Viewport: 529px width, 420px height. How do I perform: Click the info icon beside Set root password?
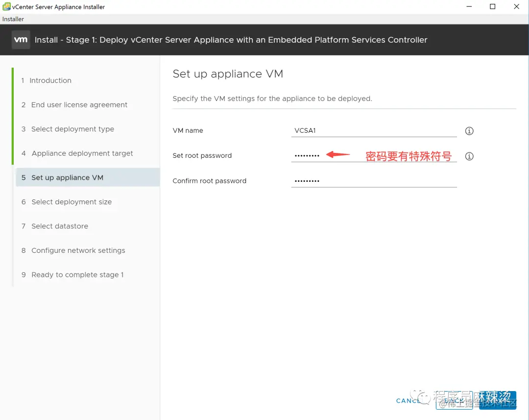(x=469, y=156)
